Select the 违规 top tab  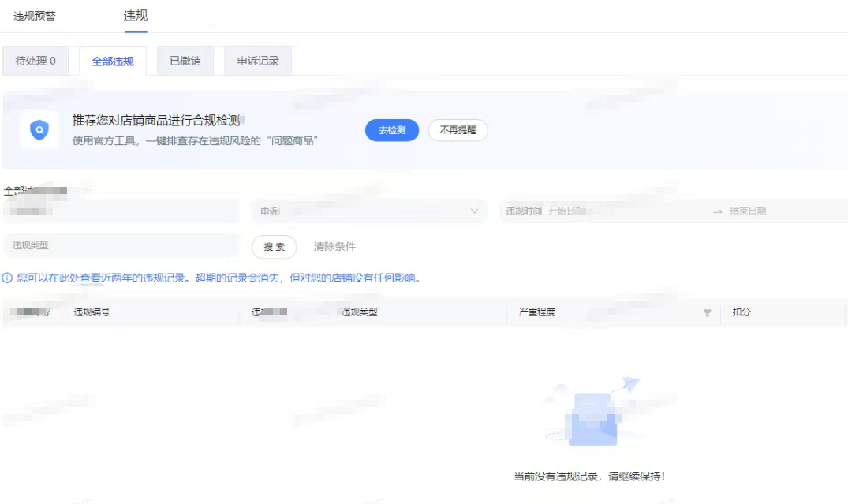136,16
